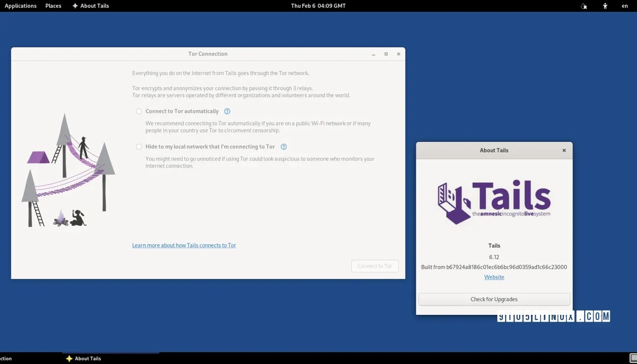637x364 pixels.
Task: Open the accessibility menu icon
Action: [605, 6]
